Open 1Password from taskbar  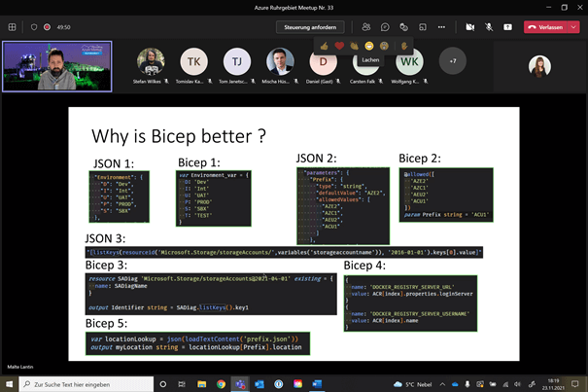[278, 384]
